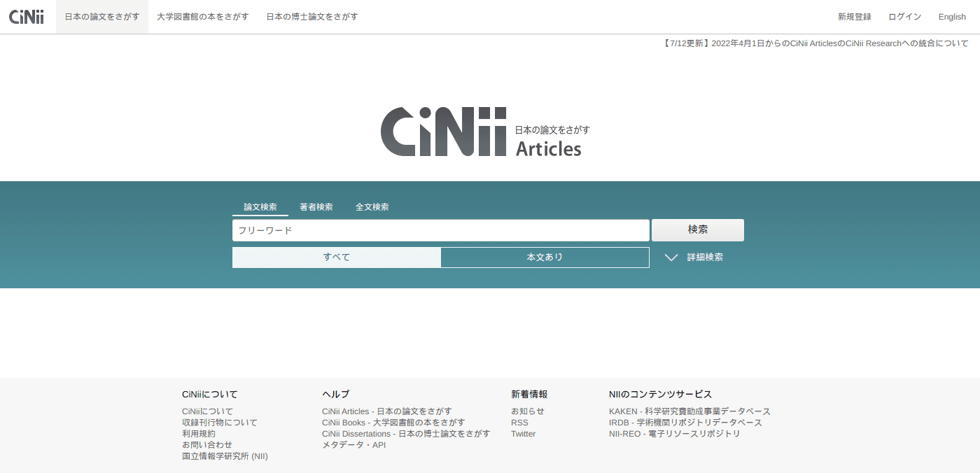Click inside the フリーワード search input field
Viewport: 980px width, 473px height.
point(440,230)
